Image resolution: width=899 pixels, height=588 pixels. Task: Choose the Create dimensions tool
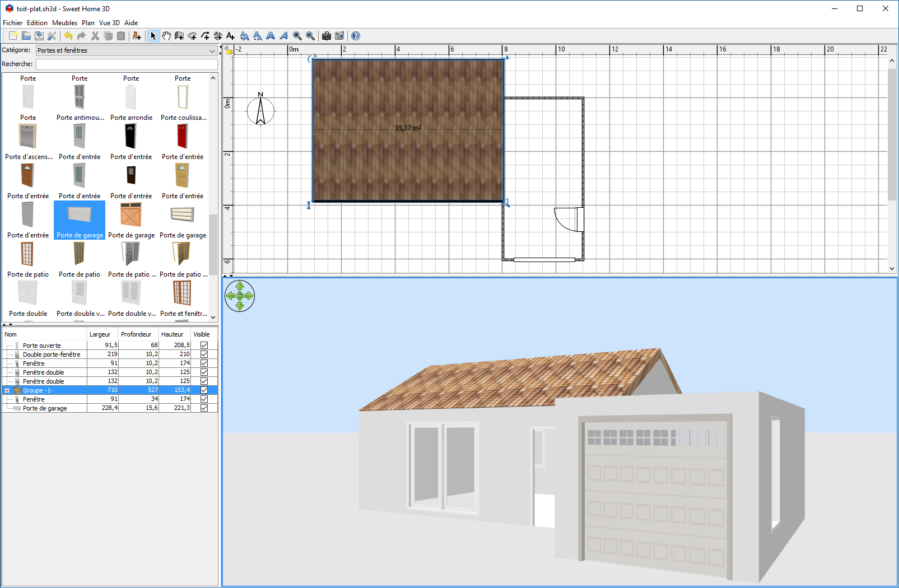tap(218, 36)
